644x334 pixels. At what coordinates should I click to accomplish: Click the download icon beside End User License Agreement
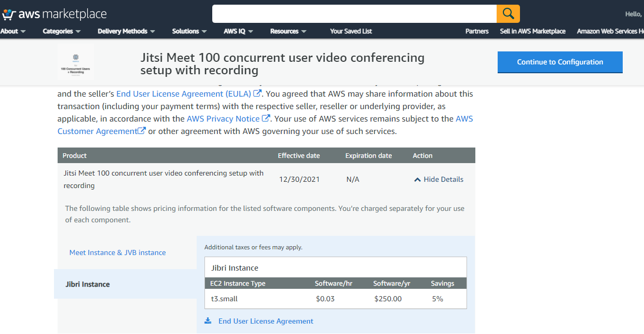click(x=208, y=321)
